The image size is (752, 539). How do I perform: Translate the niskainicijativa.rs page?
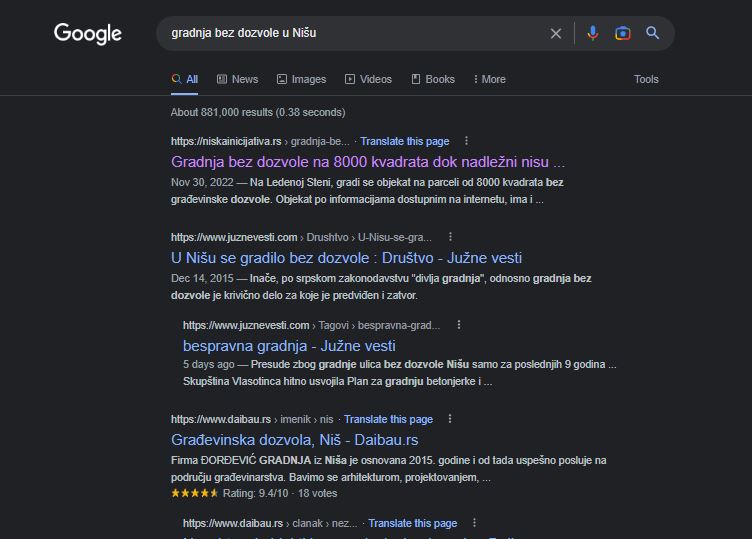coord(405,141)
